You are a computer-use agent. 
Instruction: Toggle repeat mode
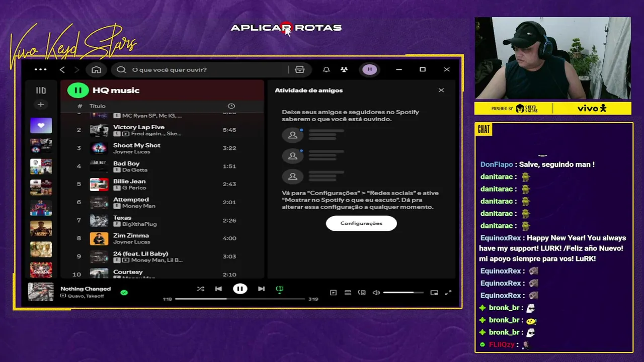click(280, 289)
